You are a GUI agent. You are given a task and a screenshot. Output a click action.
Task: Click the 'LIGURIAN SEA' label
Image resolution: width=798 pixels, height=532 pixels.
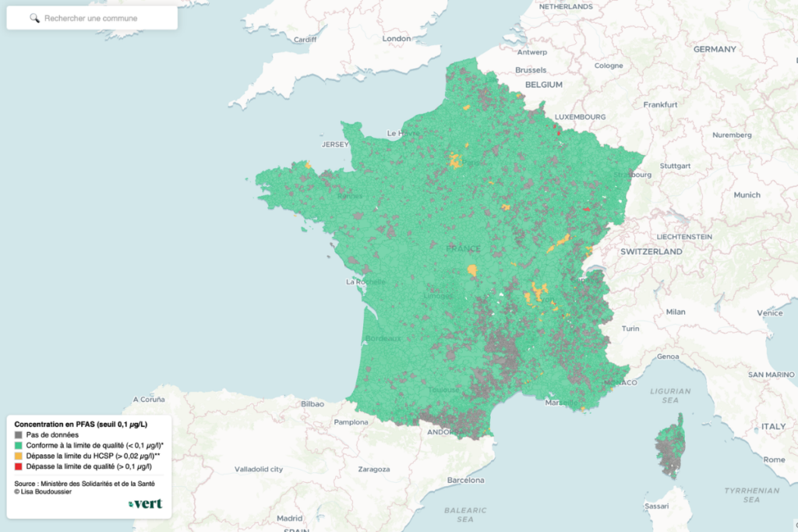670,396
